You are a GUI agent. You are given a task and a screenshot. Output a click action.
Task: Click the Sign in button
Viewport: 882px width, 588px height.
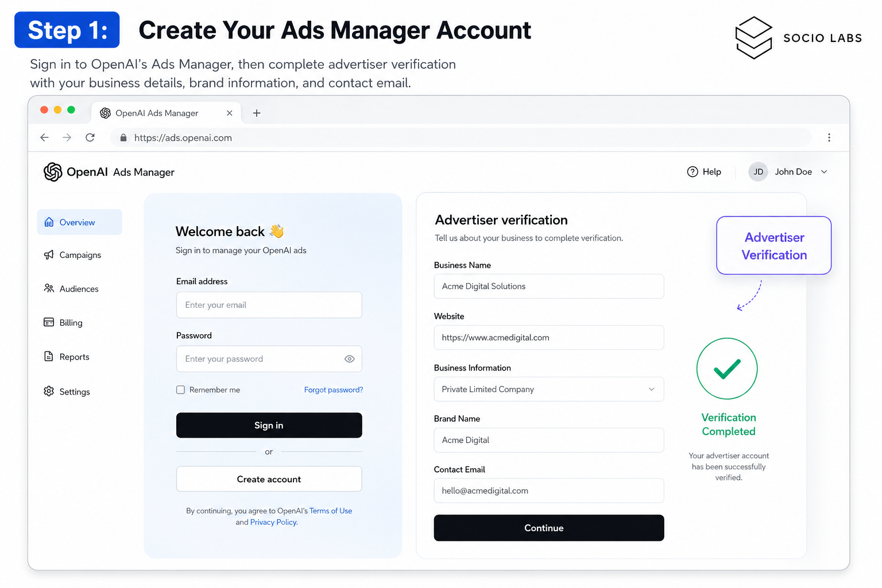(269, 425)
